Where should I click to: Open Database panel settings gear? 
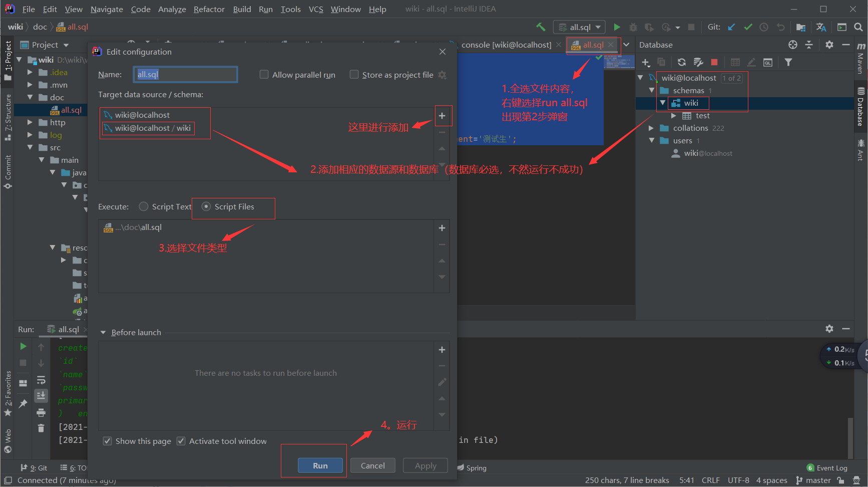829,45
